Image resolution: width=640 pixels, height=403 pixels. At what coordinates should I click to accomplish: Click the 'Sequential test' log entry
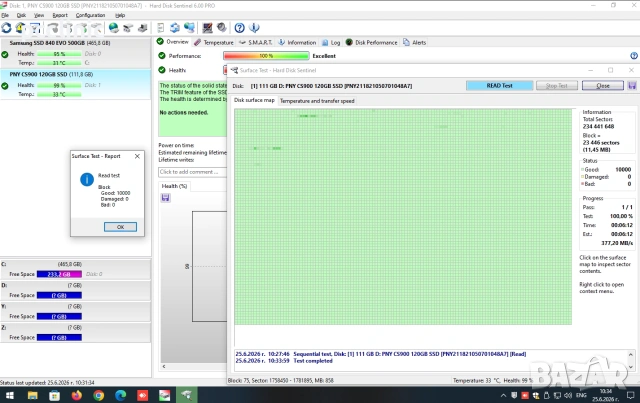[x=381, y=354]
